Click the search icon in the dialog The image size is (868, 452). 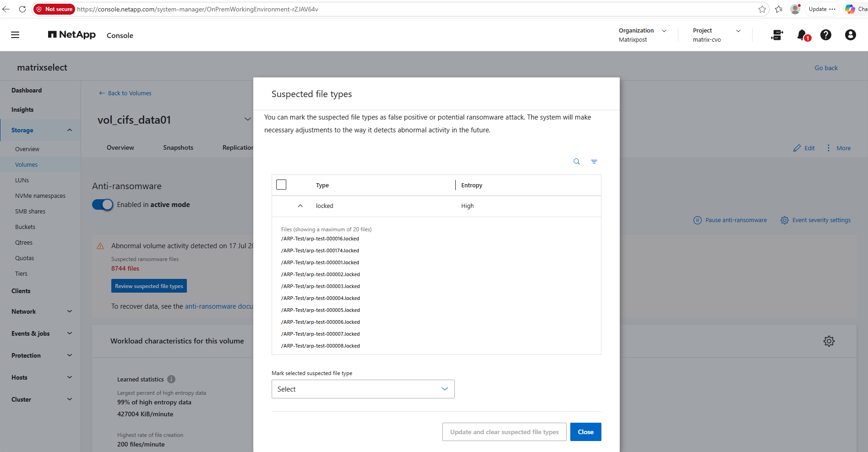click(577, 162)
